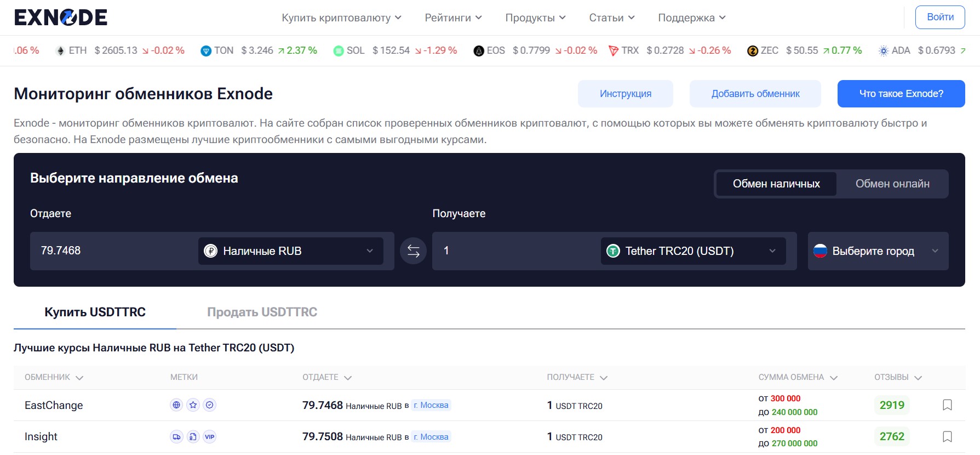Open the Выберите город dropdown
This screenshot has height=455, width=980.
tap(878, 251)
